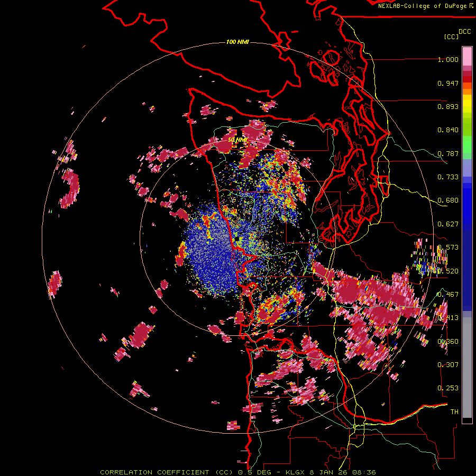Pick the periwinkle band of the color scale
This screenshot has height=476, width=476.
467,168
